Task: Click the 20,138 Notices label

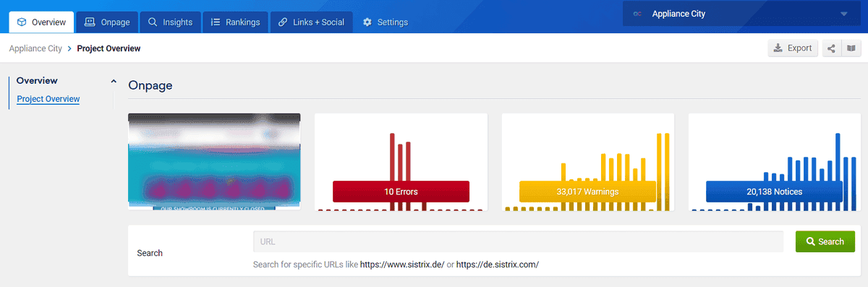Action: [775, 192]
